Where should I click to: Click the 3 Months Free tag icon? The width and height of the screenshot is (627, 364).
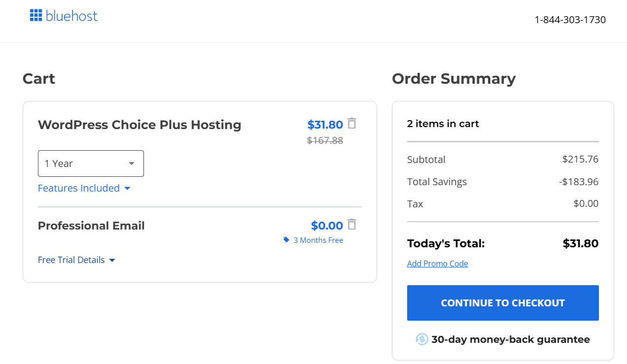coord(286,240)
